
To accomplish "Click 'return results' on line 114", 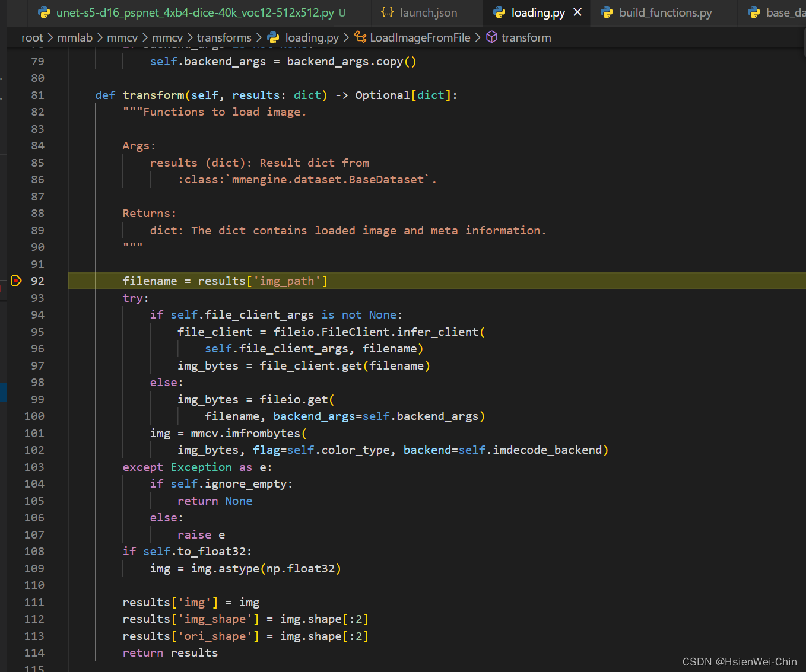I will (170, 652).
